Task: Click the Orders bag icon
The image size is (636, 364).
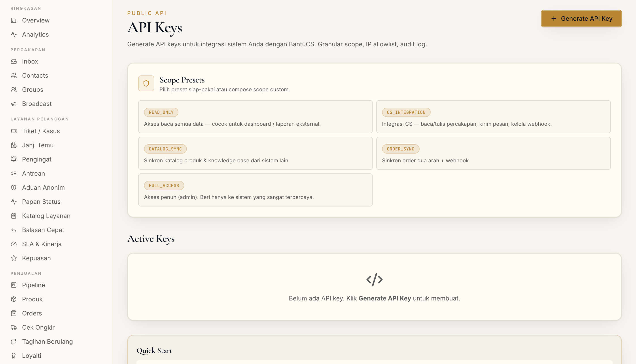Action: pyautogui.click(x=14, y=313)
